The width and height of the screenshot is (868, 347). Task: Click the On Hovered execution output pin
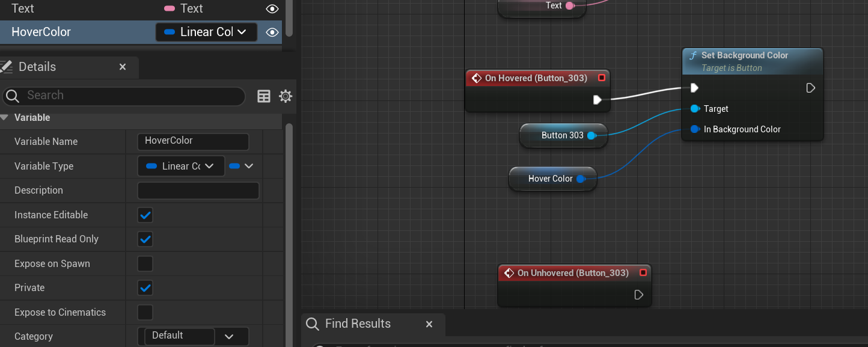click(x=598, y=100)
